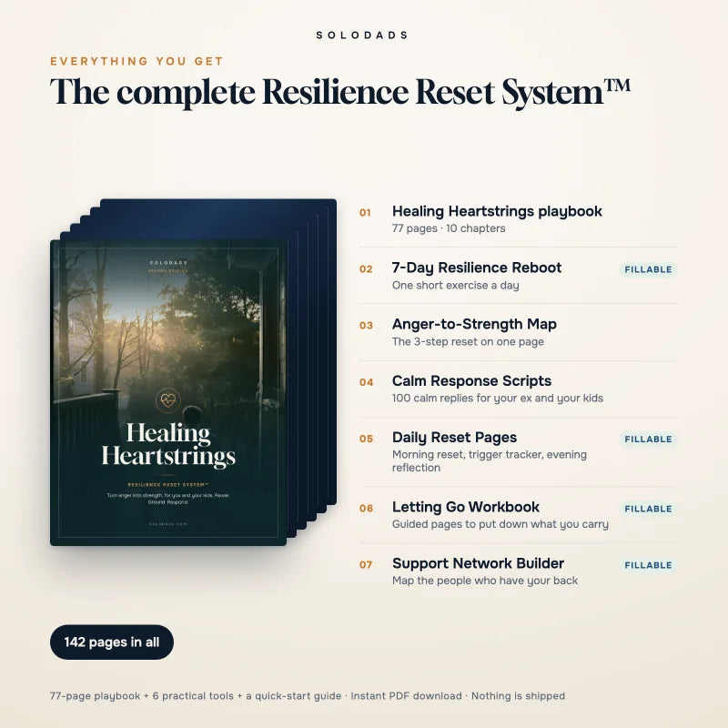
Task: Click number 05 list marker
Action: (x=366, y=439)
